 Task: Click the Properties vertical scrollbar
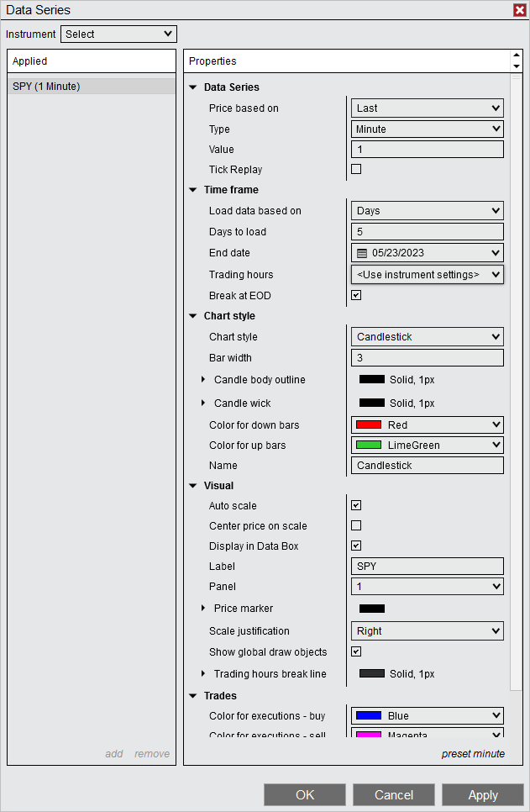coord(516,382)
